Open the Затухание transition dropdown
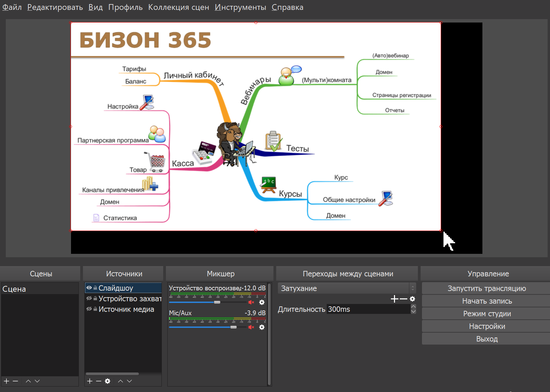Screen dimensions: 550x392 pos(347,288)
